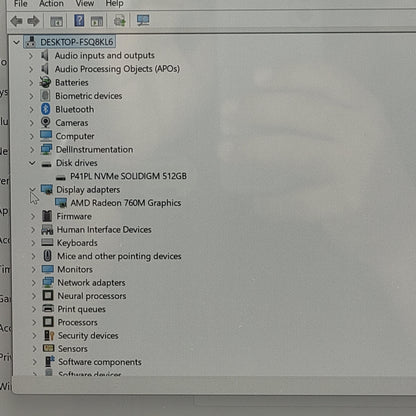Image resolution: width=416 pixels, height=416 pixels.
Task: Expand the Biometric devices category
Action: 31,96
